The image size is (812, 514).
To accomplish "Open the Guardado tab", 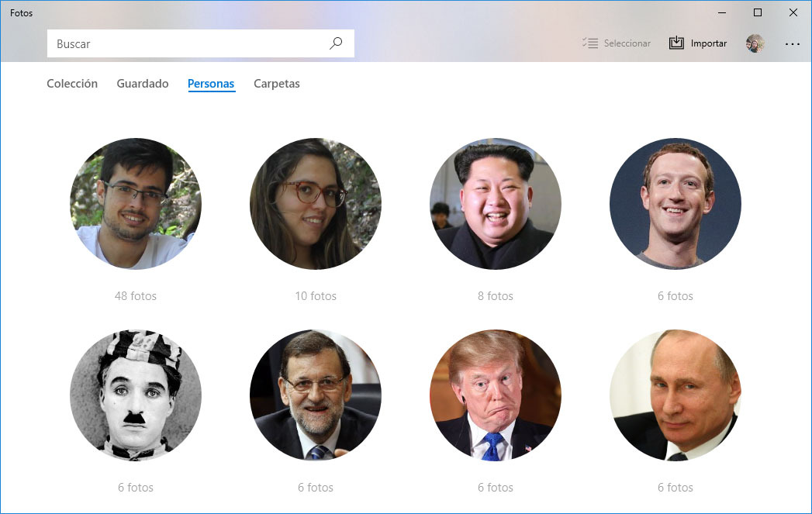I will [x=142, y=83].
